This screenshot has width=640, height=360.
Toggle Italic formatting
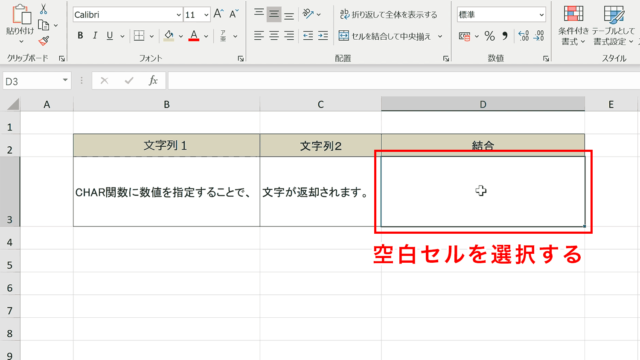(x=95, y=36)
